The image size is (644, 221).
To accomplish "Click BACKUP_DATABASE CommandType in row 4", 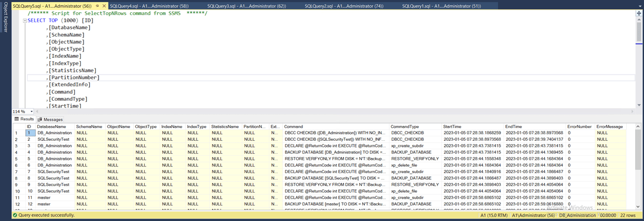I will coord(415,152).
